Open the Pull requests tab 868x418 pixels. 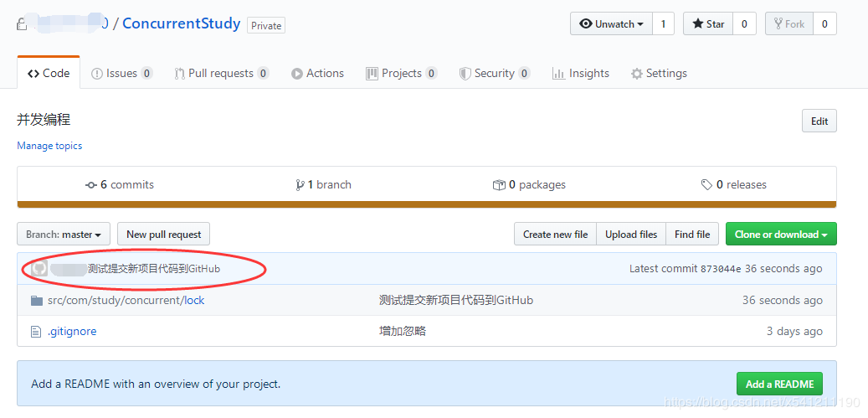[x=222, y=73]
